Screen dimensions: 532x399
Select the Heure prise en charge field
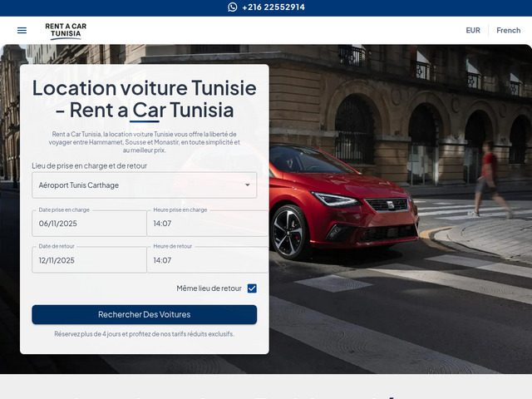click(x=208, y=224)
